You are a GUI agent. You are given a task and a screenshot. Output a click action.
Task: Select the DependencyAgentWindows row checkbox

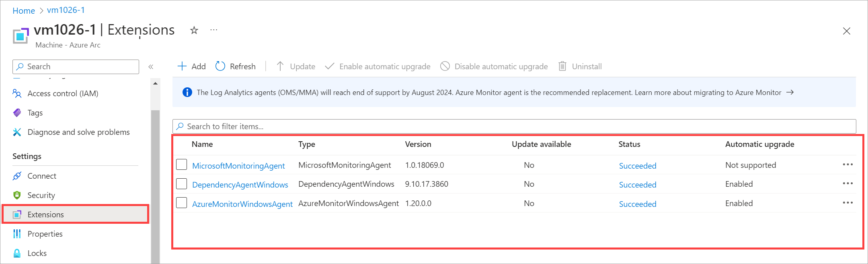point(182,184)
